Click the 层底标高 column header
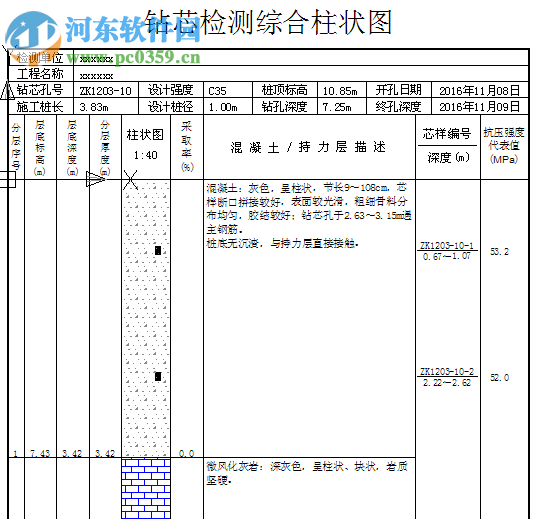This screenshot has height=519, width=551. pos(40,148)
